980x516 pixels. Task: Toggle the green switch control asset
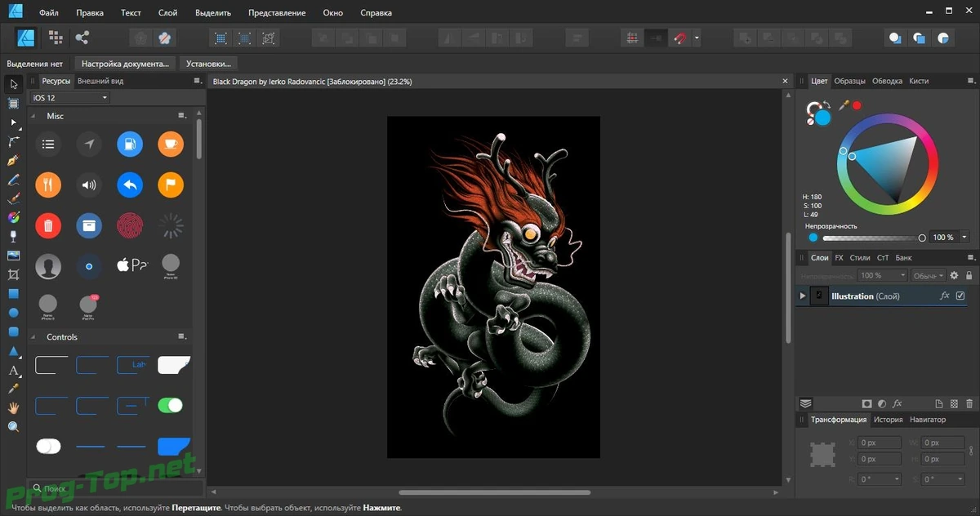coord(170,405)
